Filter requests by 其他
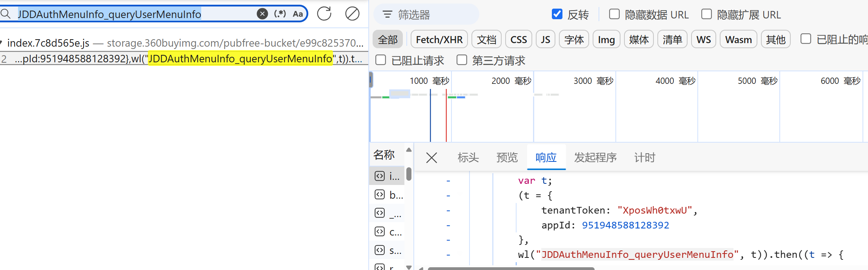868x270 pixels. coord(776,40)
